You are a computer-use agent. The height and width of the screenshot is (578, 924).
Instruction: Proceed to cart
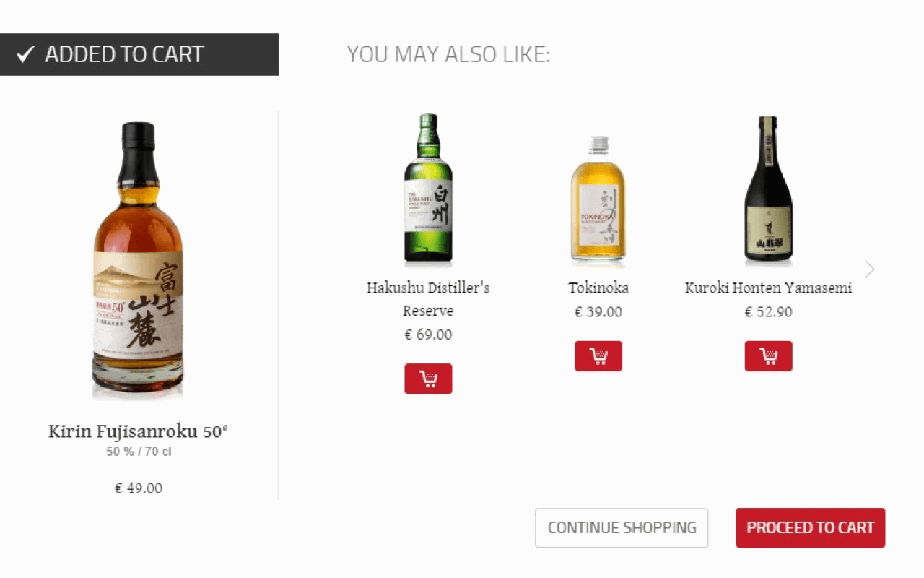[810, 527]
